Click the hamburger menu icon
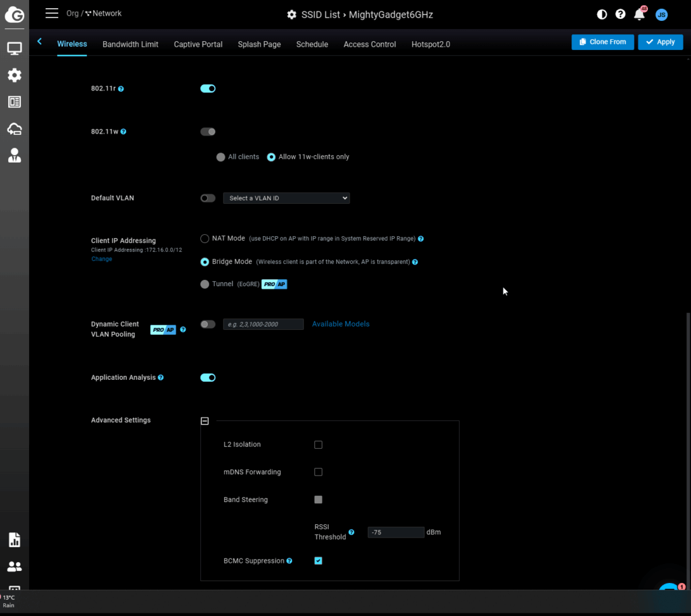Screen dimensions: 691x616 [x=52, y=13]
